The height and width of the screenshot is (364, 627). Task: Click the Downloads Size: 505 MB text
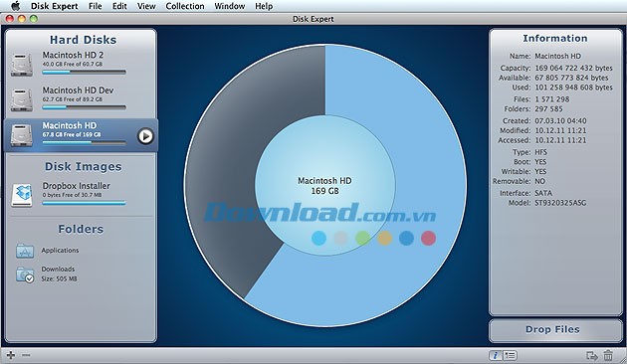pos(59,278)
